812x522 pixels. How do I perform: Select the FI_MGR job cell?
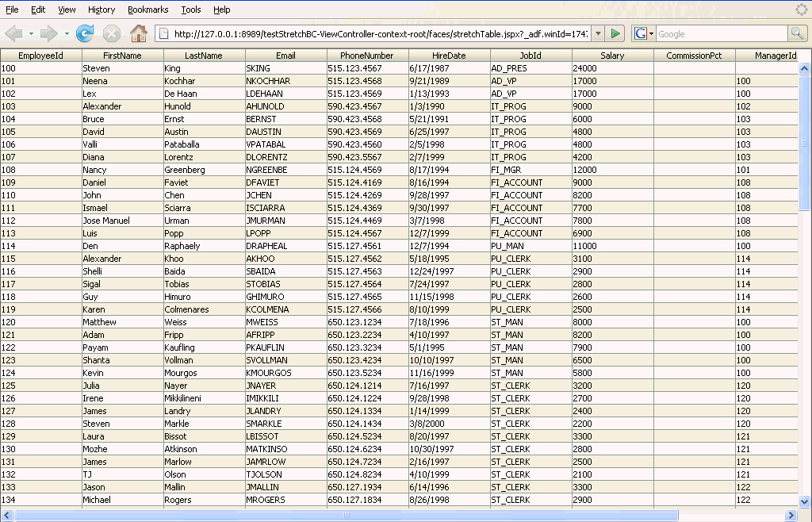point(530,170)
